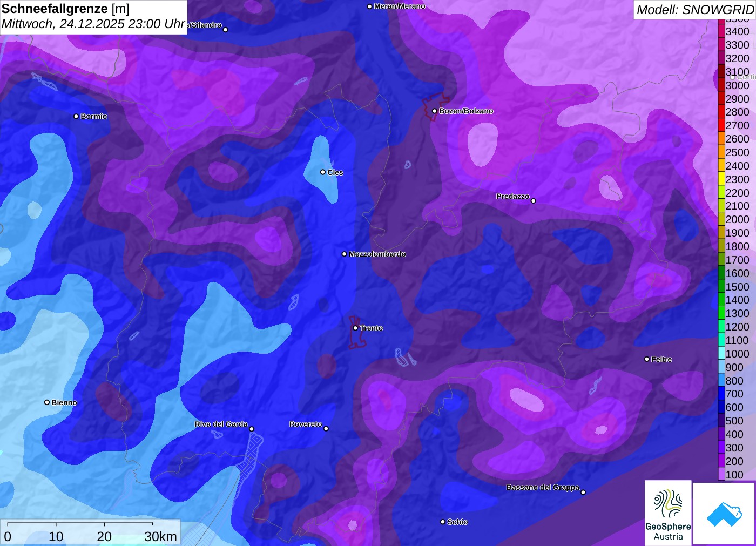Click the Silandro marker dot
756x546 pixels.
click(x=226, y=30)
